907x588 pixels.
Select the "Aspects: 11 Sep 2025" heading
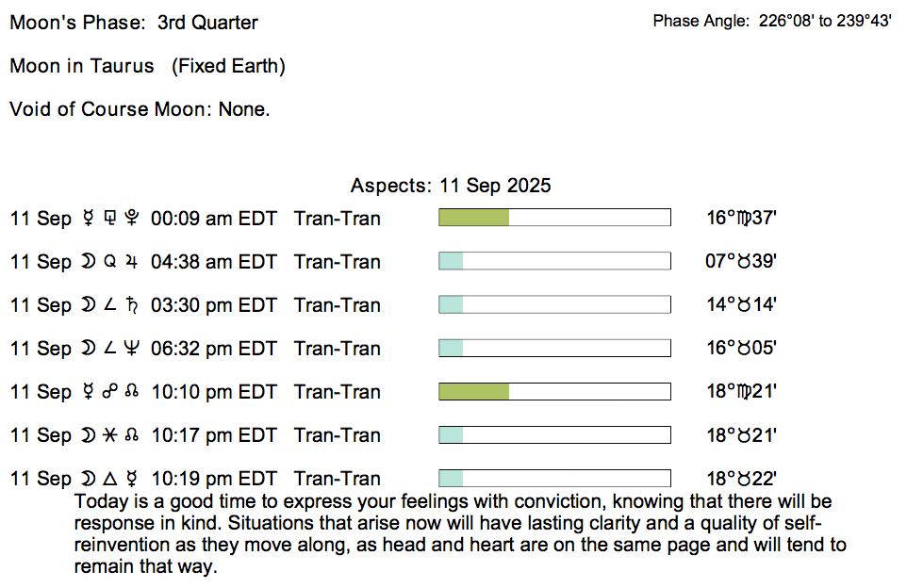(x=451, y=186)
